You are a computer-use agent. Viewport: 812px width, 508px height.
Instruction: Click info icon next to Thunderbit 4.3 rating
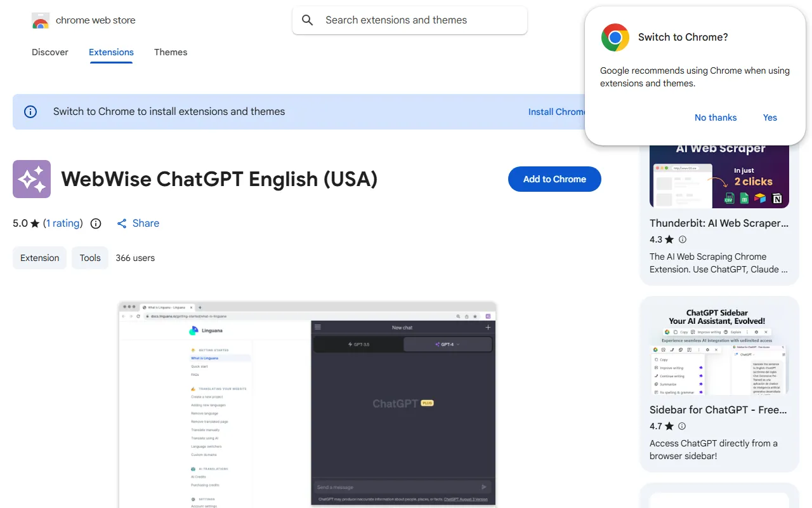pos(683,239)
